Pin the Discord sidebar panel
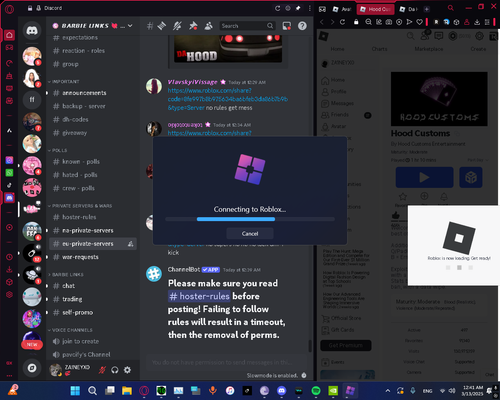500x400 pixels. click(298, 8)
